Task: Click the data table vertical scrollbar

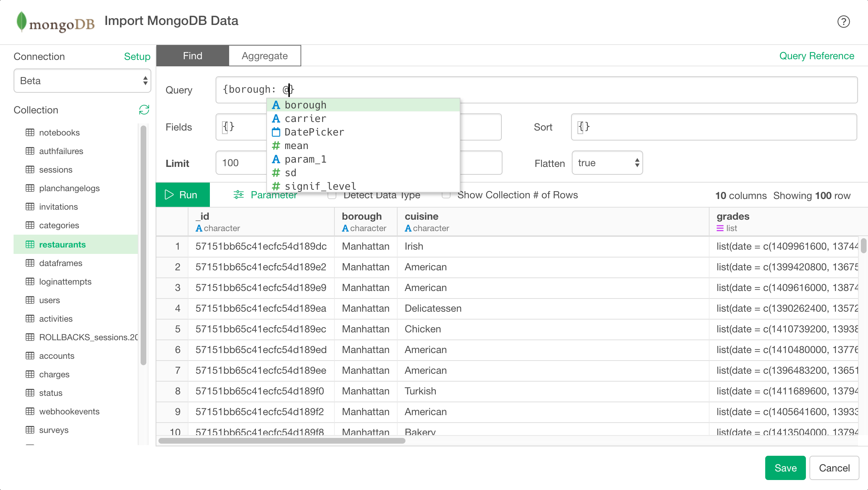Action: [864, 245]
